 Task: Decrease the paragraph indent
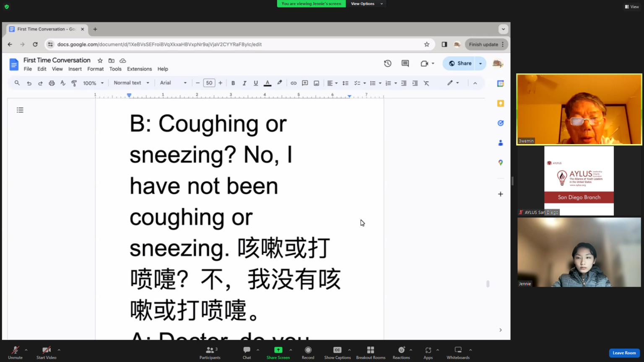[x=404, y=83]
